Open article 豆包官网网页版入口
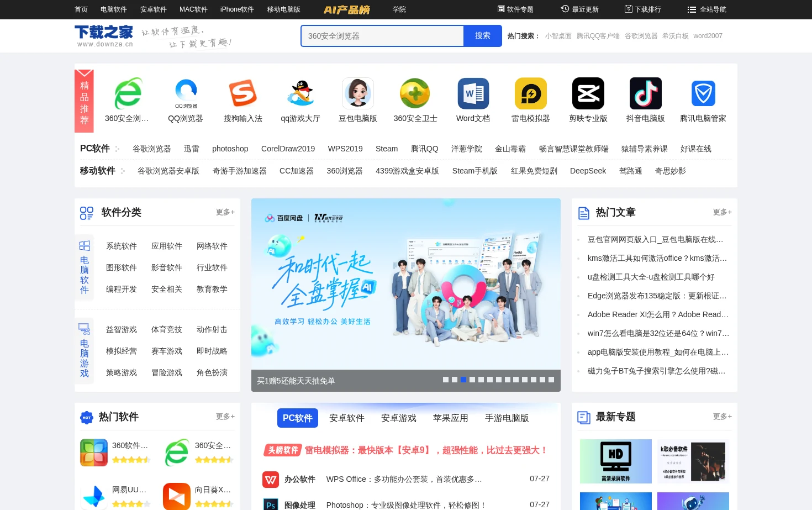Screen dimensions: 812x510 (656, 239)
